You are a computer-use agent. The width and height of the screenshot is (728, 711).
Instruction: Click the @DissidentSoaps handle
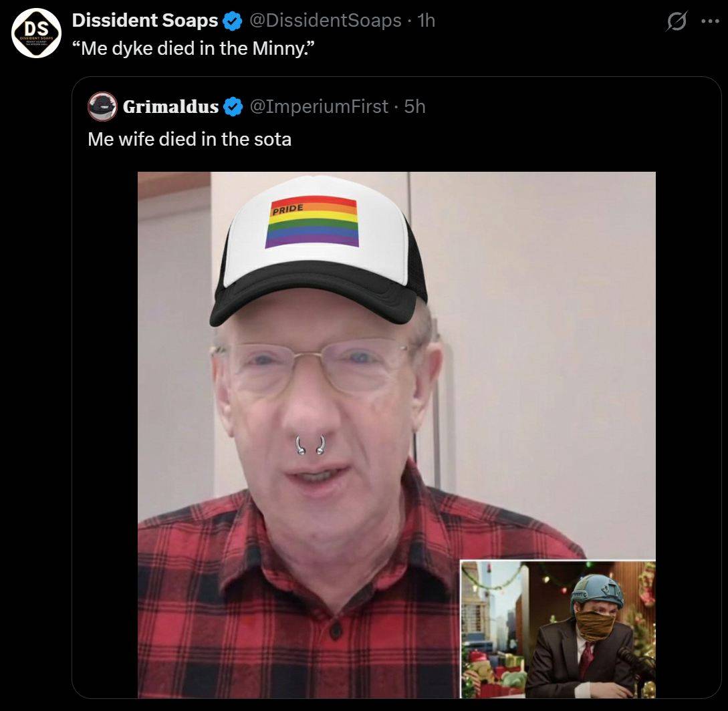coord(326,21)
